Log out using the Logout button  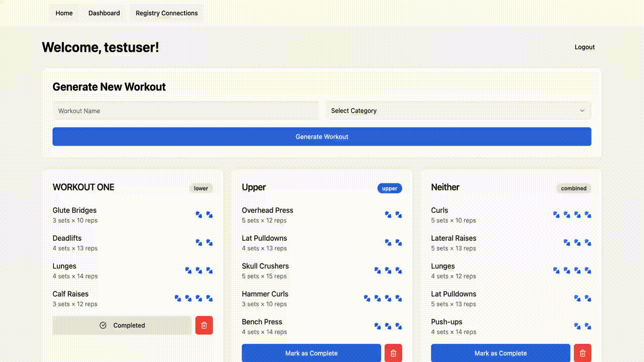click(x=585, y=47)
